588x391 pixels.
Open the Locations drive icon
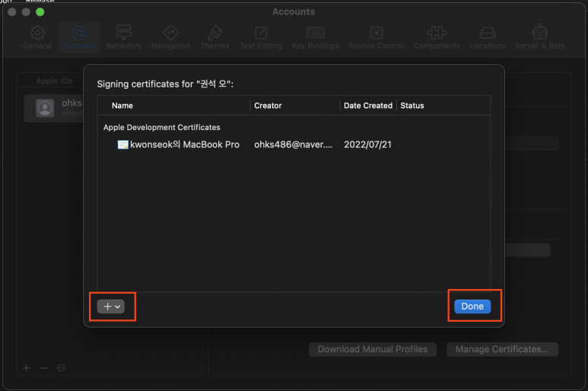tap(488, 33)
